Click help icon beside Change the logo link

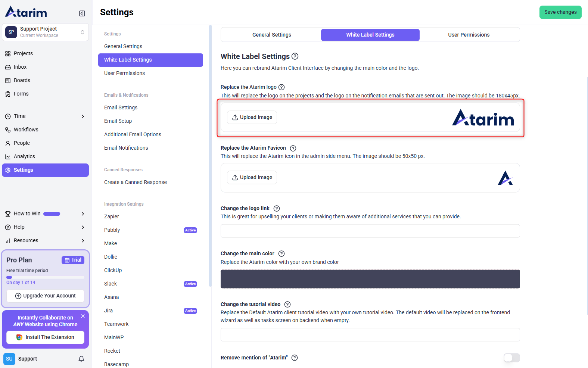click(x=277, y=209)
